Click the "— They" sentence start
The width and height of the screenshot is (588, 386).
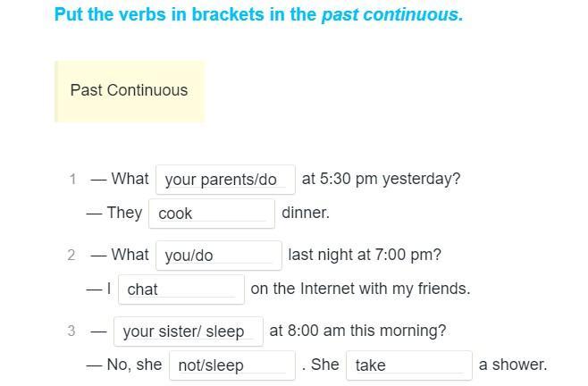[x=114, y=213]
